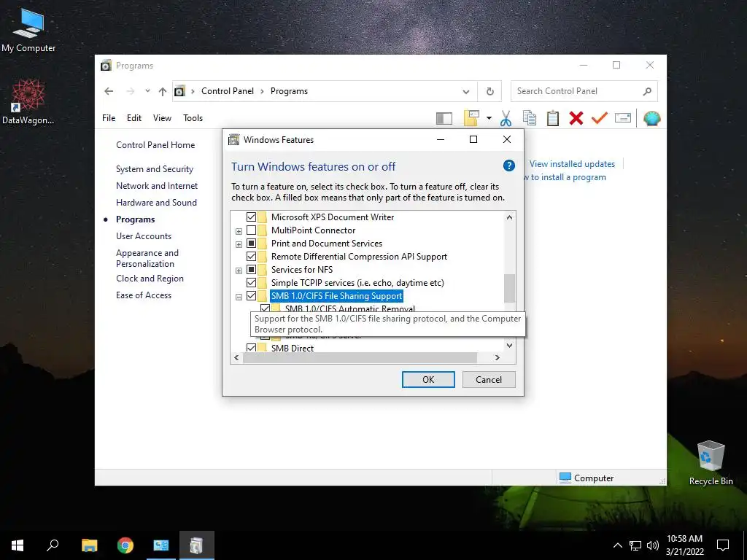This screenshot has height=560, width=747.
Task: Open Network and Internet category
Action: coord(157,186)
